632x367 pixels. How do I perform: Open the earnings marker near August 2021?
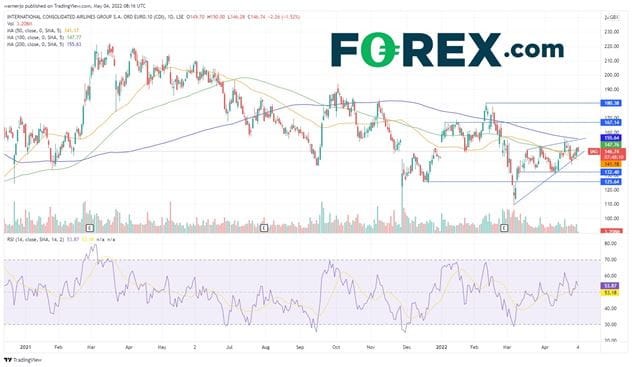coord(264,228)
